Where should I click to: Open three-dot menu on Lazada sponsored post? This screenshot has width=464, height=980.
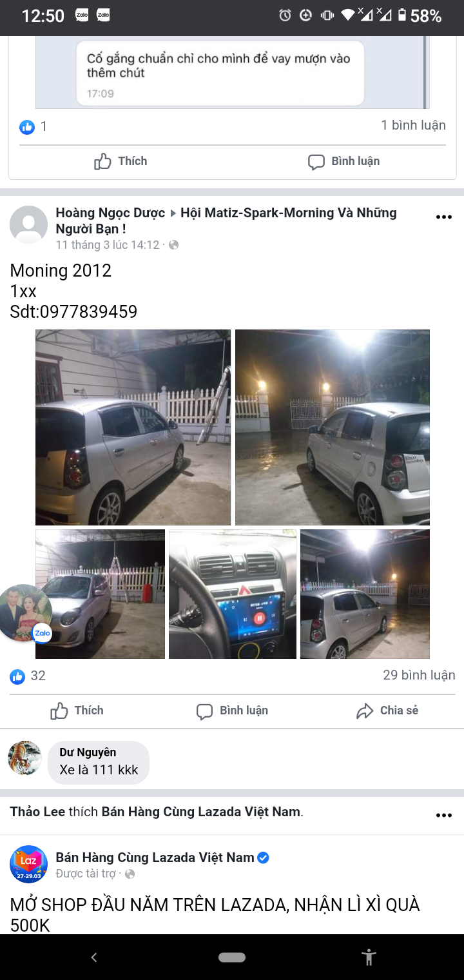coord(444,815)
